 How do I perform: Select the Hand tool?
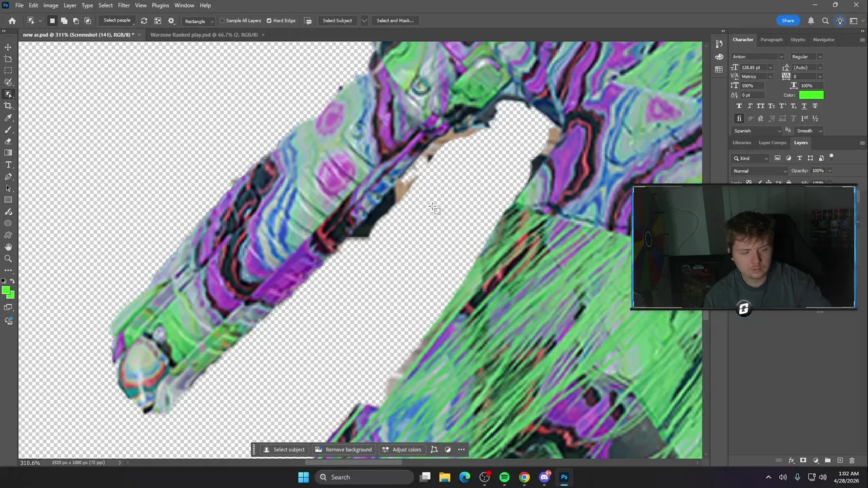pos(8,247)
